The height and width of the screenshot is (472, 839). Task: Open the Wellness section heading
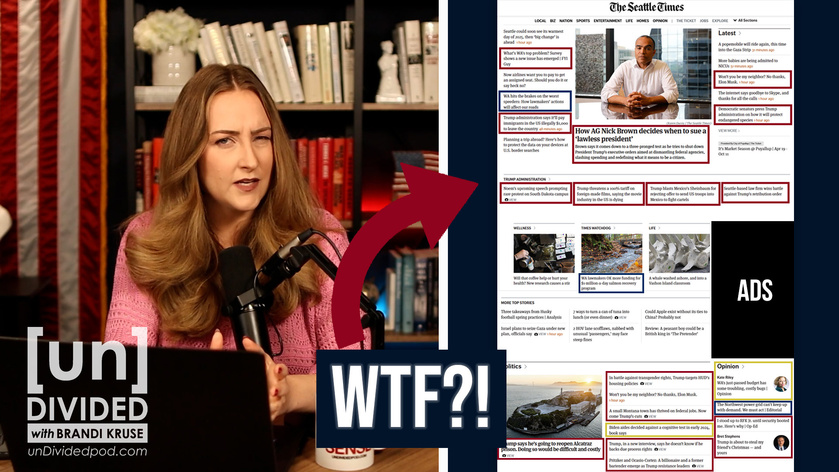[522, 228]
